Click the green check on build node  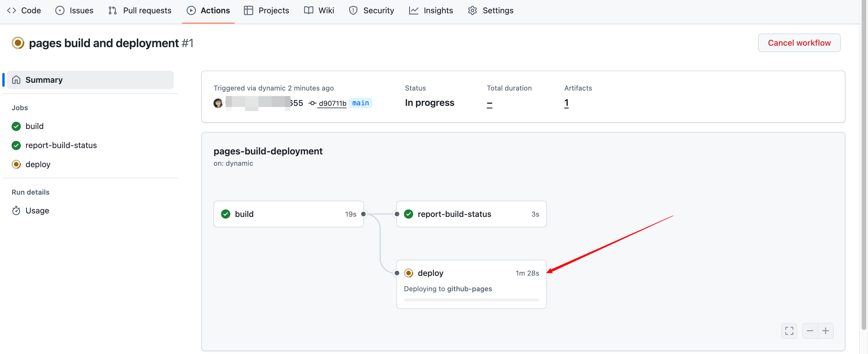pyautogui.click(x=225, y=214)
